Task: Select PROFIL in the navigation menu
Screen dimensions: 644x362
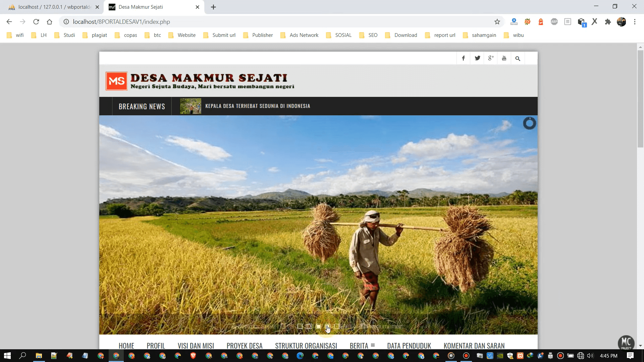Action: tap(156, 346)
